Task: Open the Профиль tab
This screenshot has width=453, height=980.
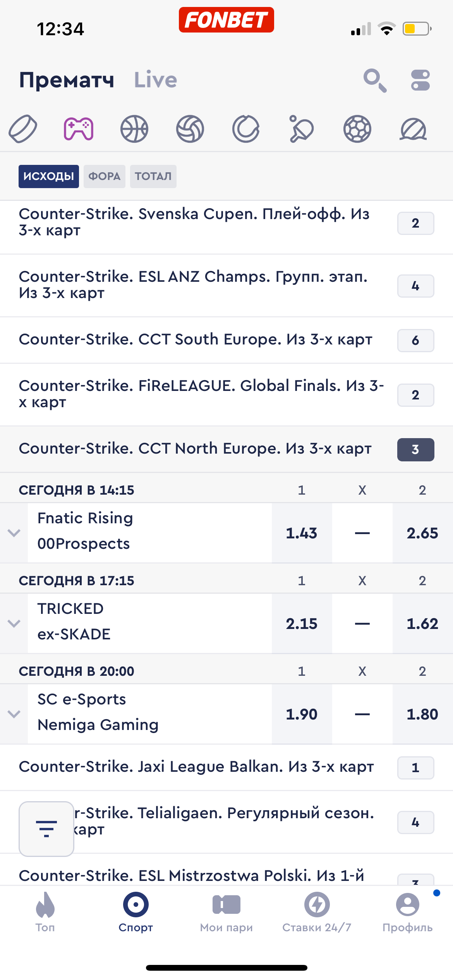Action: 407,912
